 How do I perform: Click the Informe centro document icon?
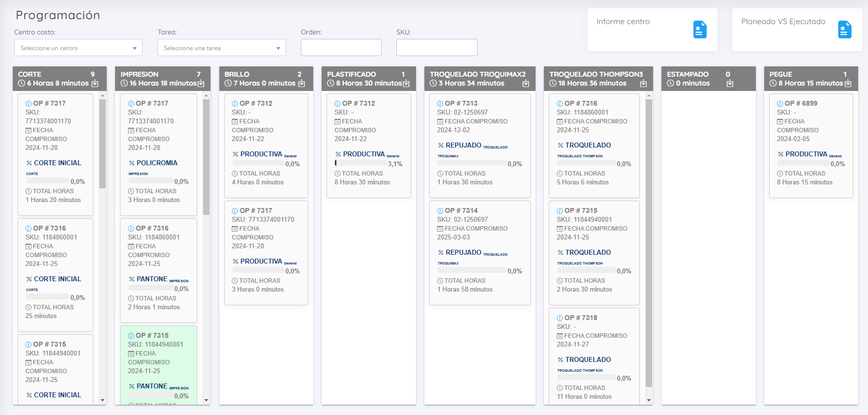click(x=700, y=30)
